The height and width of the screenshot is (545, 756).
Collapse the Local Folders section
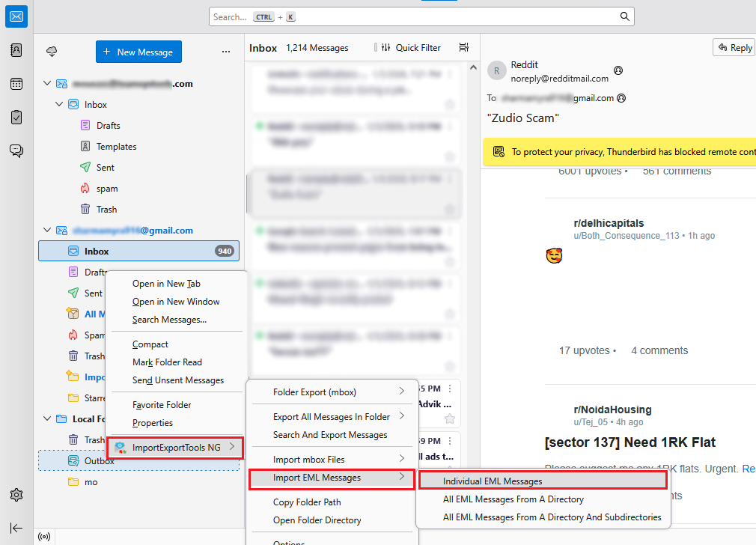pos(46,418)
